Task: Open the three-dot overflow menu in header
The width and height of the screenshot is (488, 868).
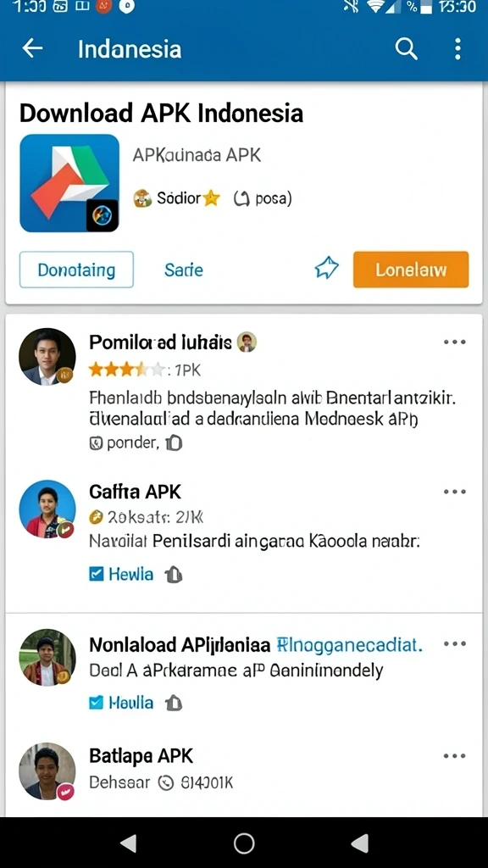Action: [x=457, y=48]
